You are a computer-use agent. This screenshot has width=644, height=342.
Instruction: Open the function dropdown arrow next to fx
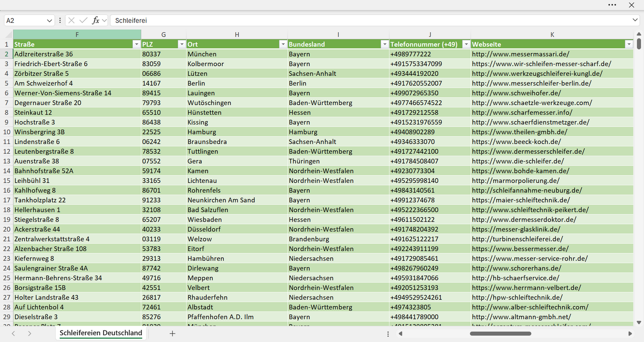[104, 21]
